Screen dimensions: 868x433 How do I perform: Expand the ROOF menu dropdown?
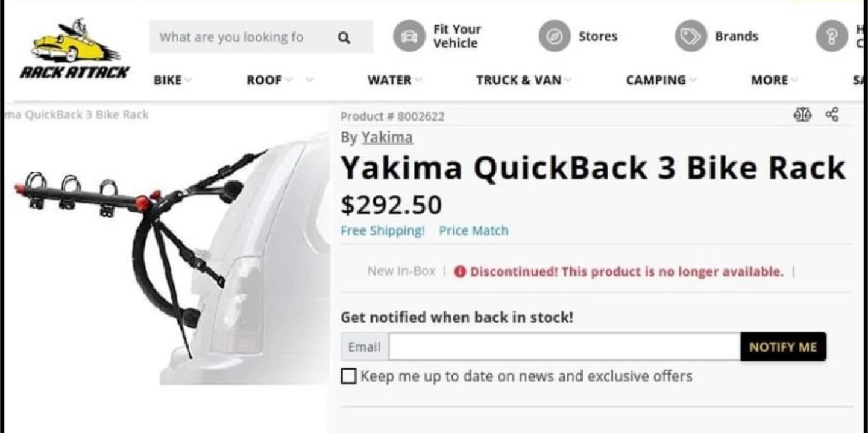[x=268, y=80]
